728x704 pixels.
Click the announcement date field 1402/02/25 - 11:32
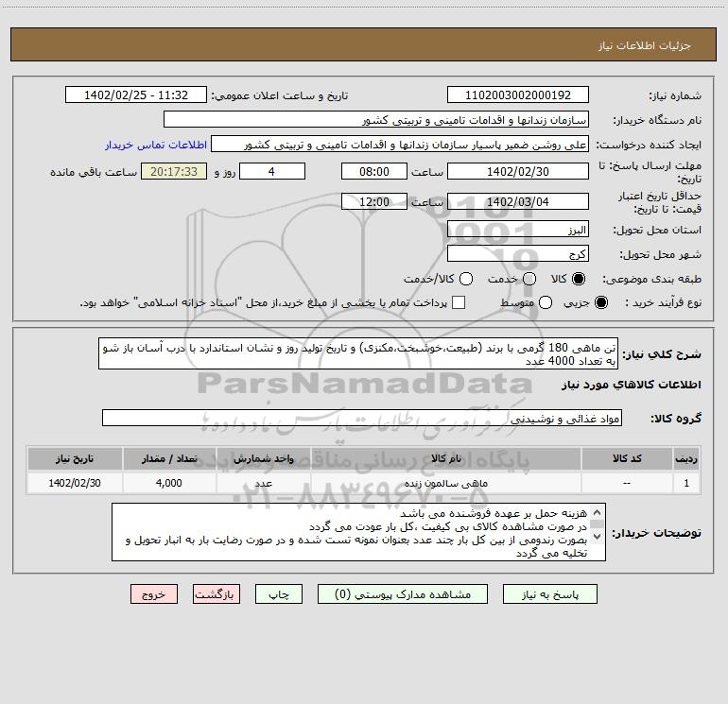click(136, 95)
